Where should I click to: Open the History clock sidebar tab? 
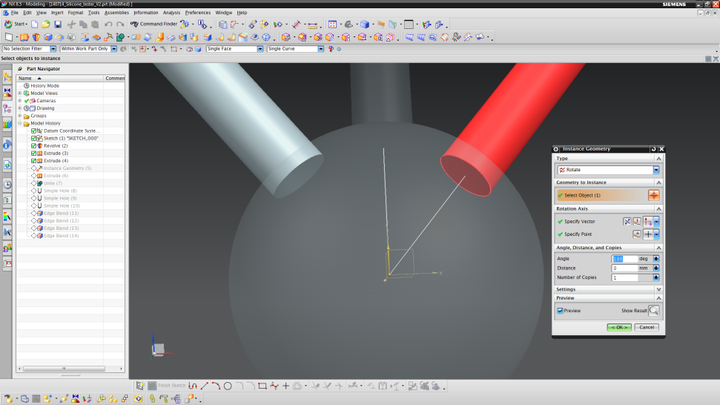tap(7, 185)
